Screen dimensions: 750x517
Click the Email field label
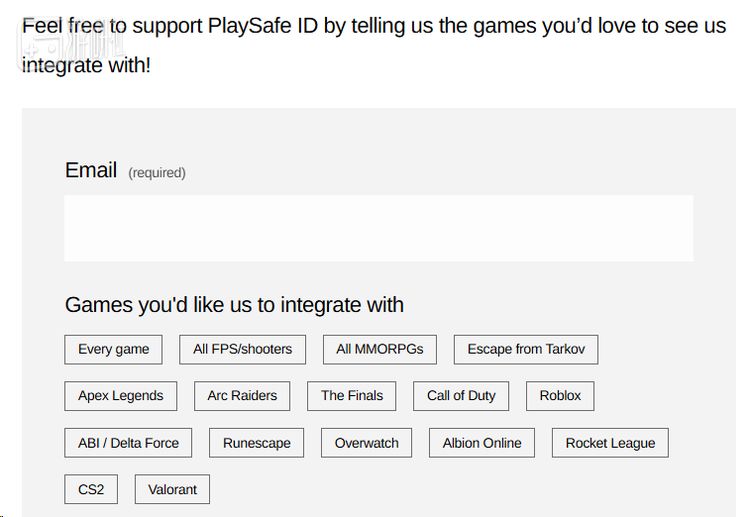[x=91, y=171]
